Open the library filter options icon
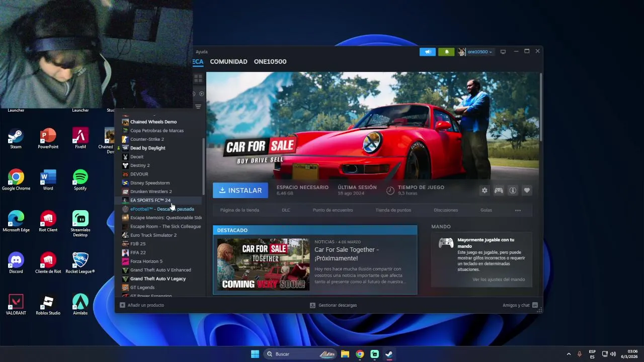644x362 pixels. coord(198,107)
